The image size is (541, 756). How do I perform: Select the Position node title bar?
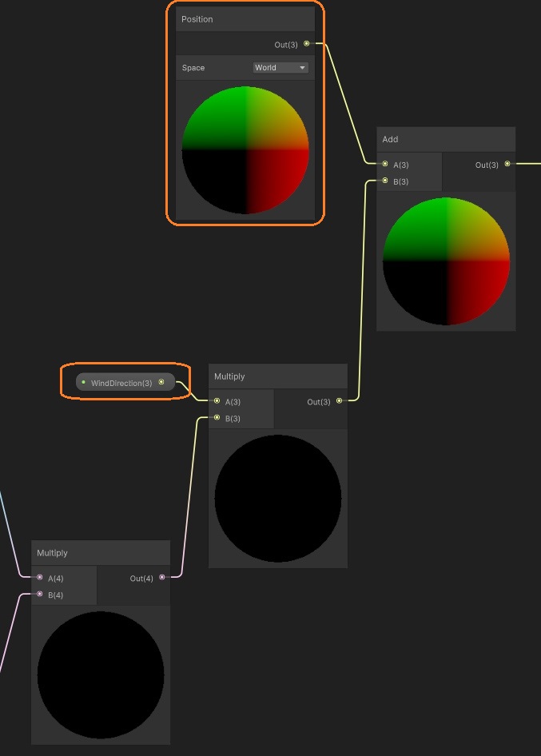[x=245, y=19]
